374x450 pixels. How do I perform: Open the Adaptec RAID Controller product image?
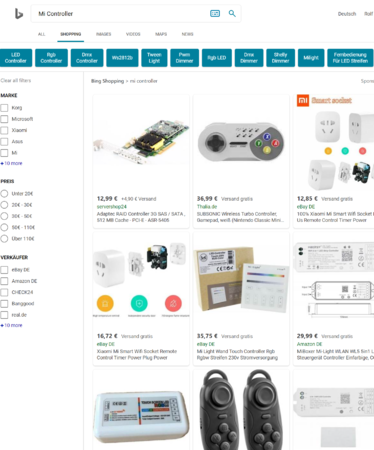141,143
